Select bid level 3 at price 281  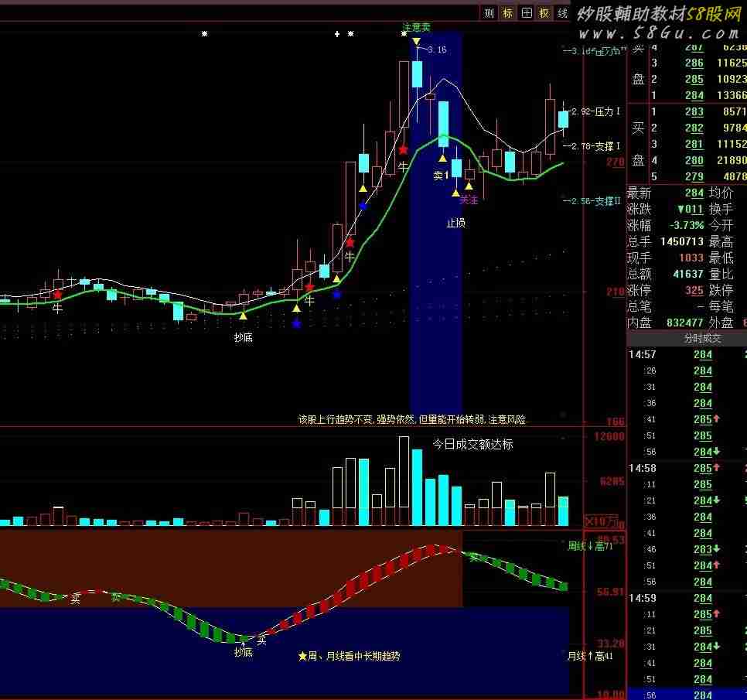(698, 144)
